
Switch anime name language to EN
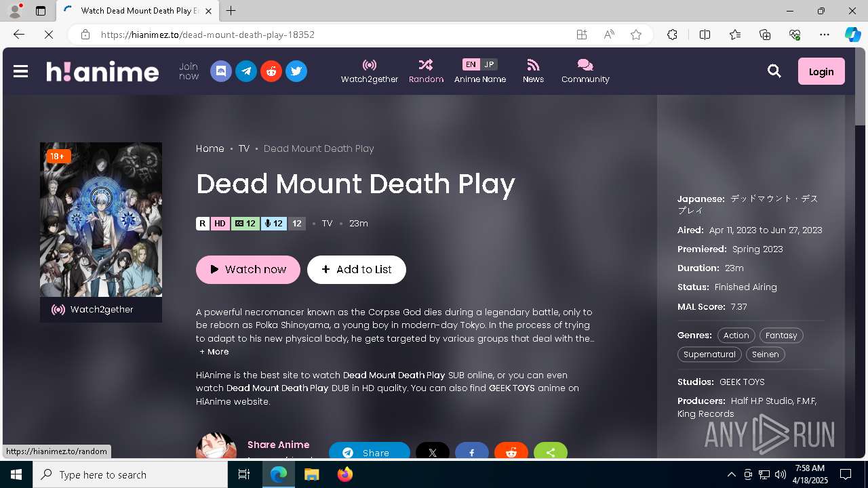tap(471, 64)
